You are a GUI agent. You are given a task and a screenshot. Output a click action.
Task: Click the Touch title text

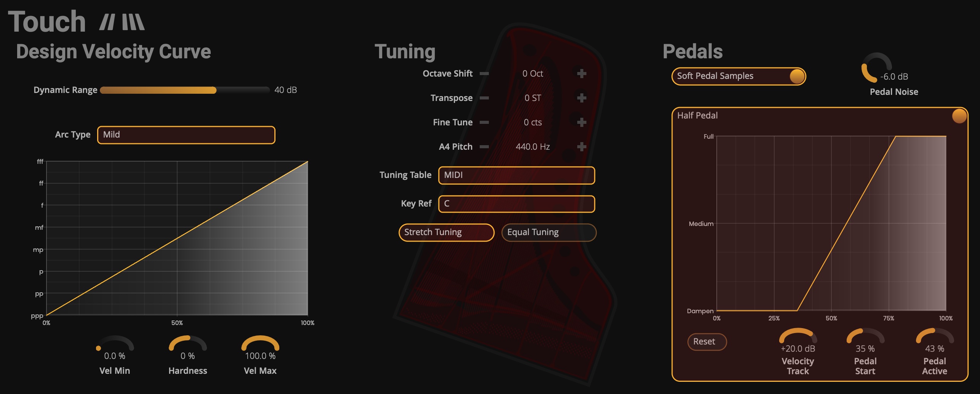pos(47,21)
